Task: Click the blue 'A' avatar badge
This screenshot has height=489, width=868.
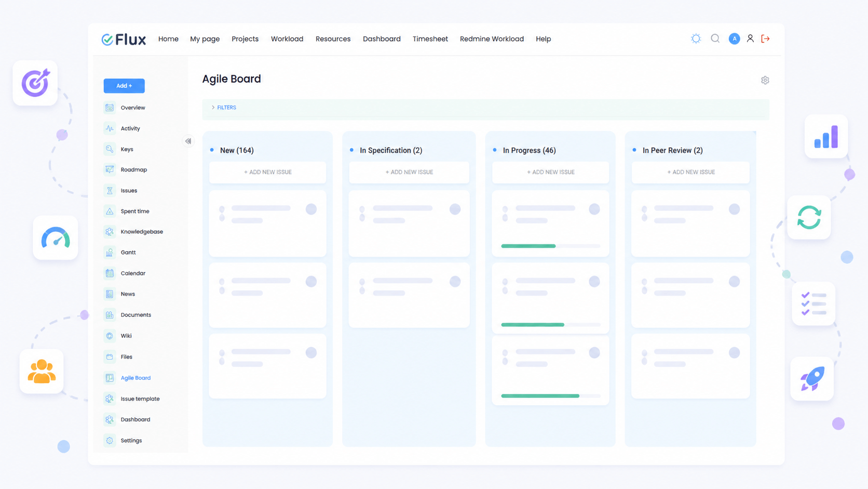Action: (x=734, y=38)
